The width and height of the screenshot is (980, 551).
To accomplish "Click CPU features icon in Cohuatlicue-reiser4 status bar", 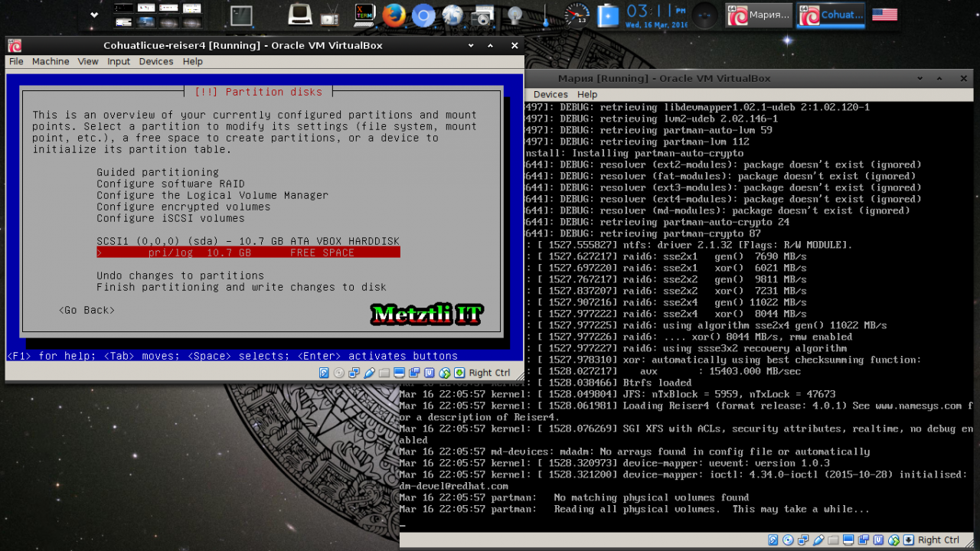I will point(430,373).
